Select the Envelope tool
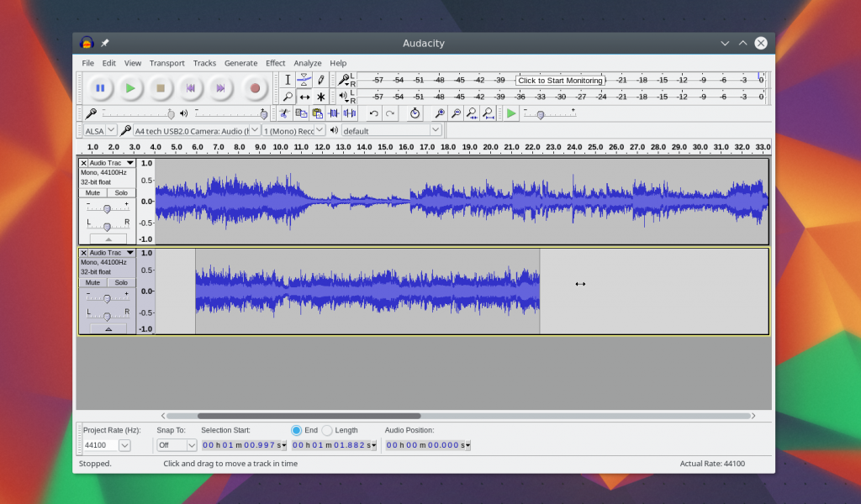The height and width of the screenshot is (504, 861). pyautogui.click(x=304, y=80)
